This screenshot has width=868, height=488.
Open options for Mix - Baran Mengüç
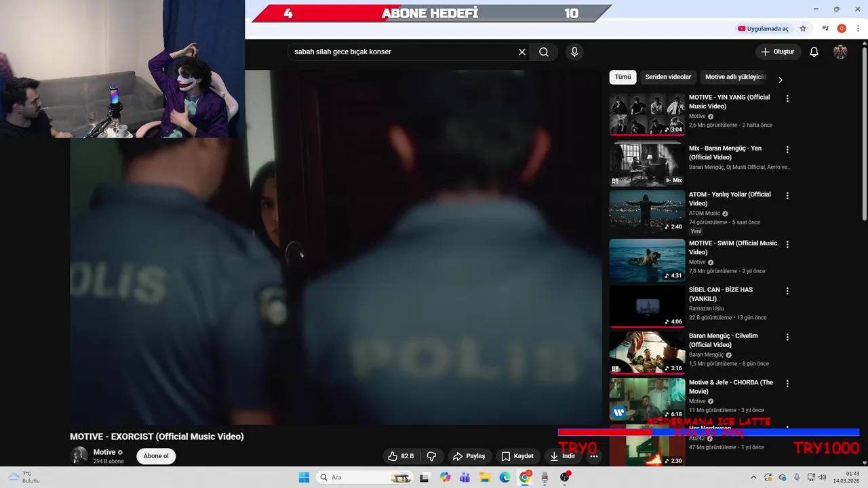(x=787, y=149)
